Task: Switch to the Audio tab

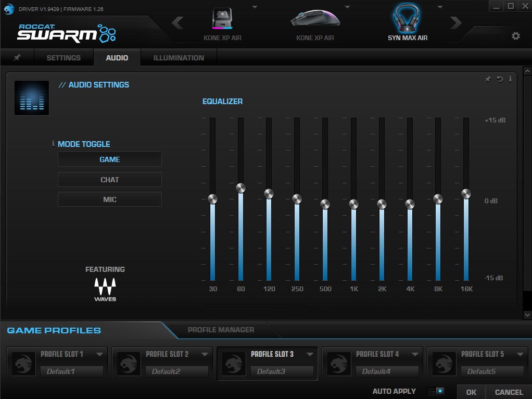Action: pyautogui.click(x=117, y=57)
